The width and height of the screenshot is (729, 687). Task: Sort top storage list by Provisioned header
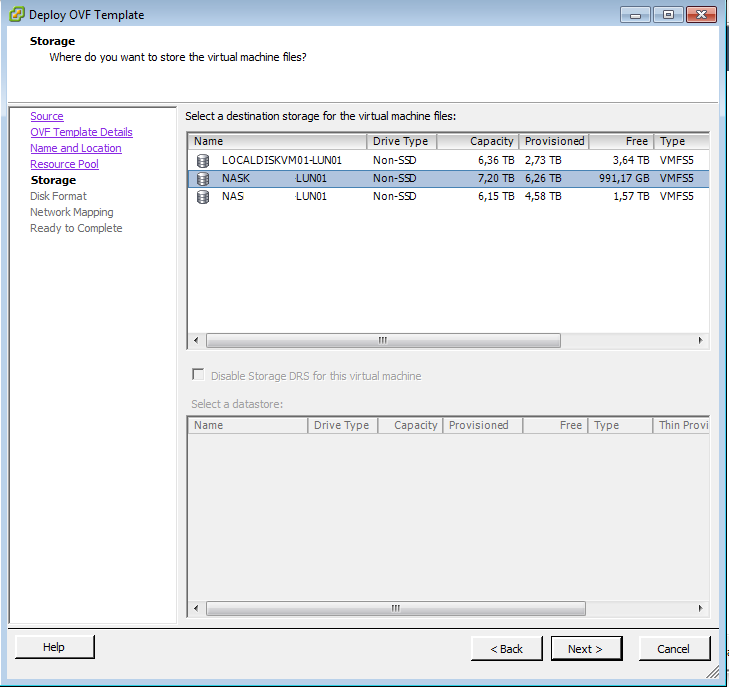[x=554, y=141]
